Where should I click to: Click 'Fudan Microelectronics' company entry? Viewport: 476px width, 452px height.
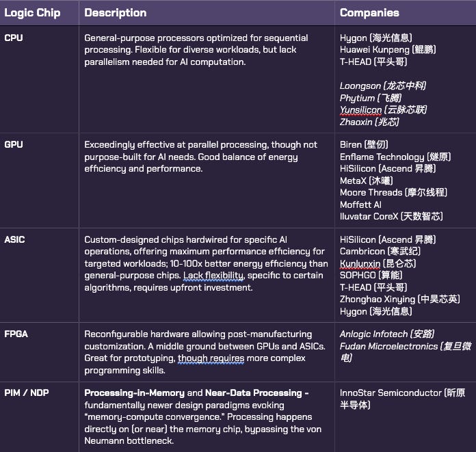[406, 352]
